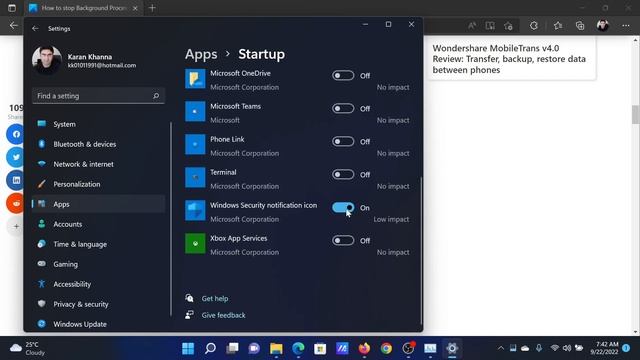This screenshot has width=640, height=360.
Task: Close the How to stop Background Processes tab
Action: click(135, 8)
